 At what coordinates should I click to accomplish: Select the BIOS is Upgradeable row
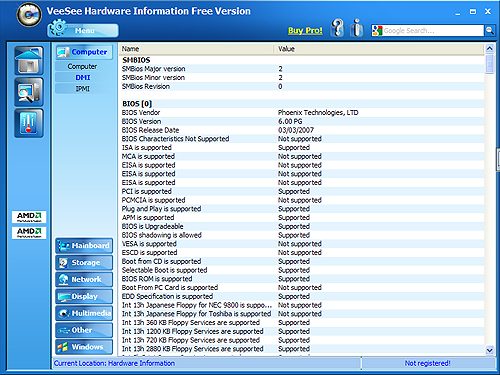302,226
